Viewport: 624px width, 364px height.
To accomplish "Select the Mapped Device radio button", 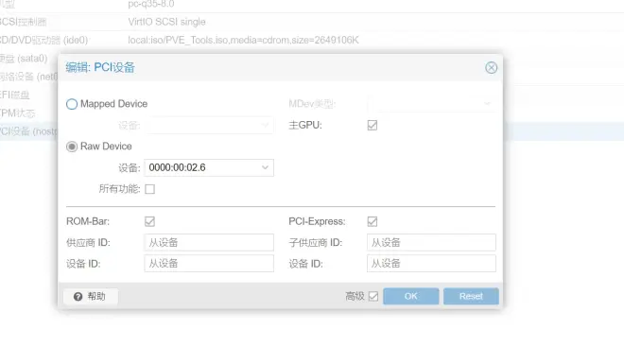I will pyautogui.click(x=72, y=104).
